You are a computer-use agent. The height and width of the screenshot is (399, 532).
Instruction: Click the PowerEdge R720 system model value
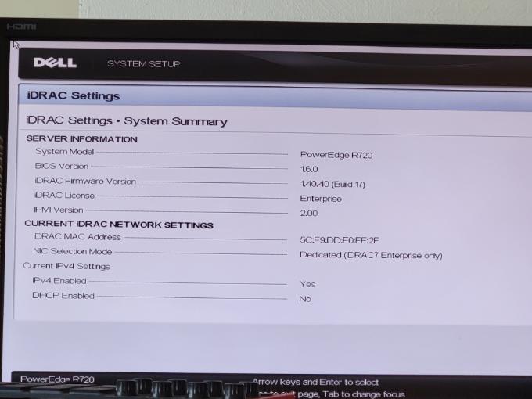(336, 155)
